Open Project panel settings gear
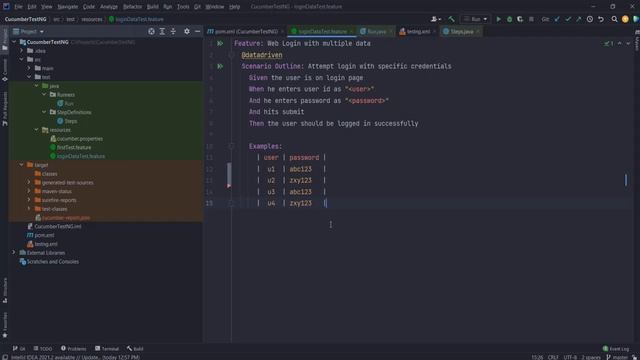 pyautogui.click(x=187, y=31)
